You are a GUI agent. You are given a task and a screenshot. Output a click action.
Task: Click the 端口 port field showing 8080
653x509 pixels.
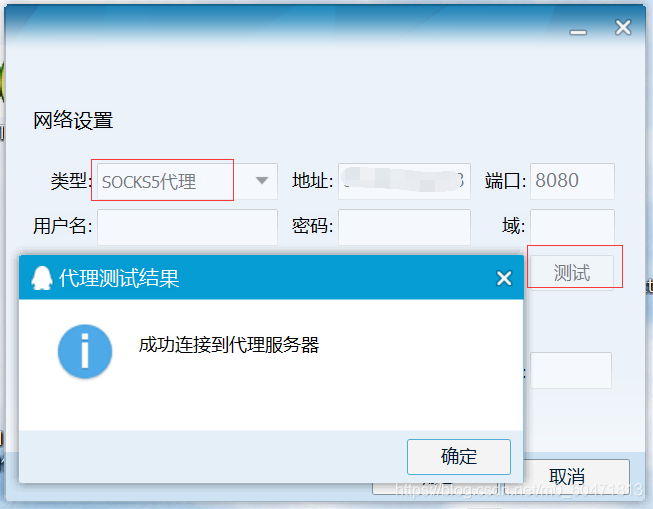coord(572,181)
